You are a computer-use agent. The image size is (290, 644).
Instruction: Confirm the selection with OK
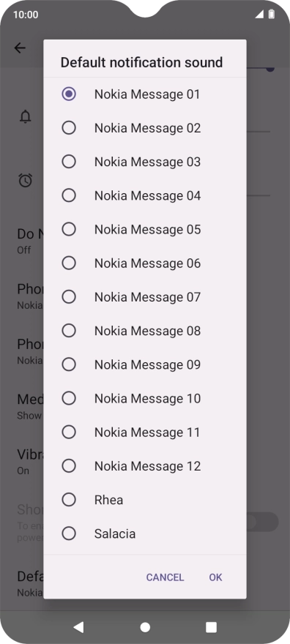(x=215, y=577)
